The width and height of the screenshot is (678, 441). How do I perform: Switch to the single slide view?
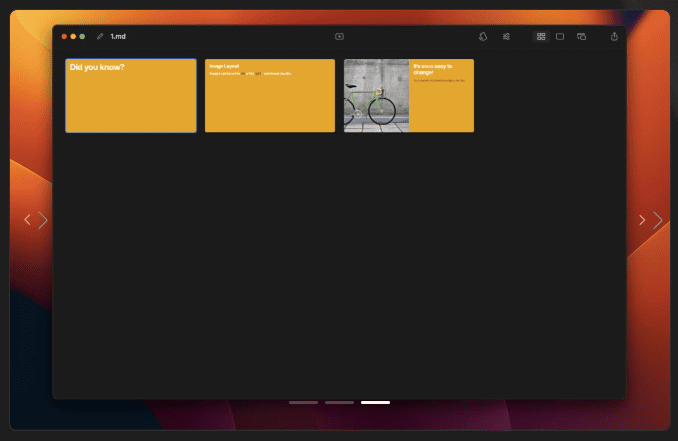click(x=560, y=36)
